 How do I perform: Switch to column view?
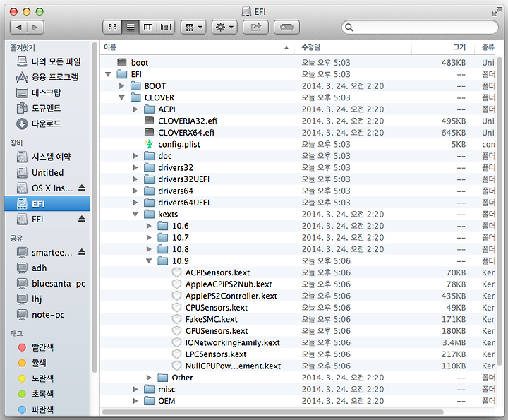pos(148,28)
